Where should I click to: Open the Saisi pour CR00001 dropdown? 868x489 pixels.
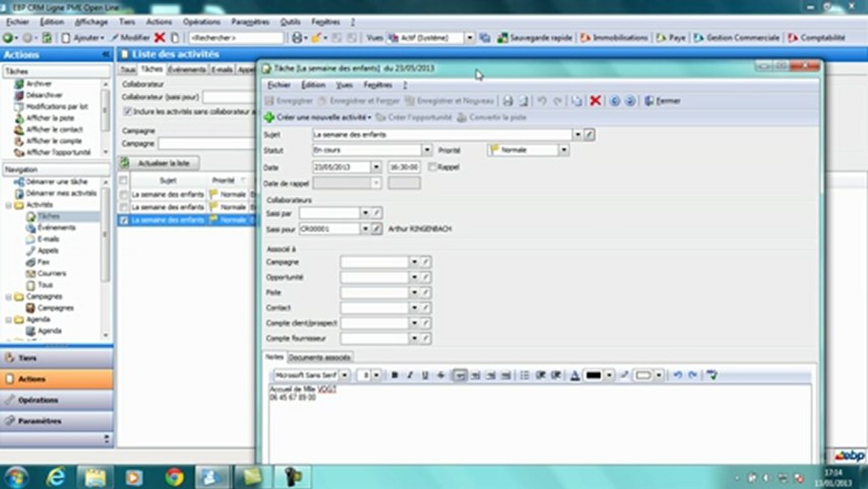tap(365, 229)
